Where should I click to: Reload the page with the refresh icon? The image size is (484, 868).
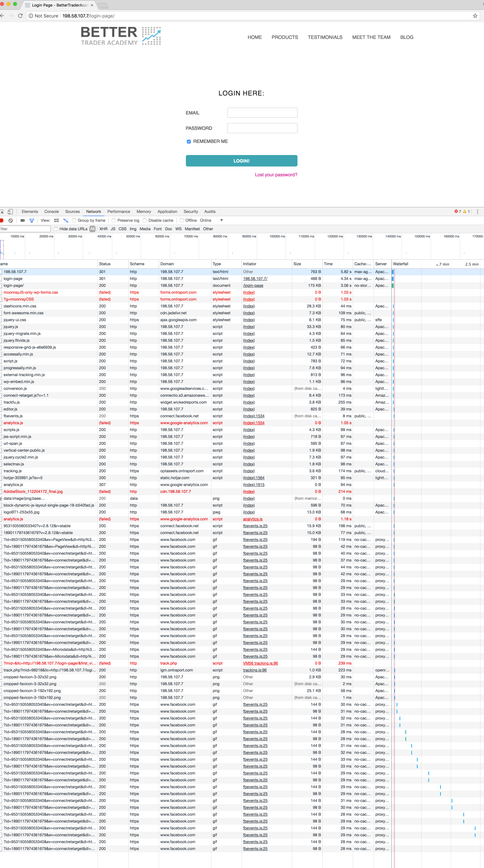coord(20,16)
